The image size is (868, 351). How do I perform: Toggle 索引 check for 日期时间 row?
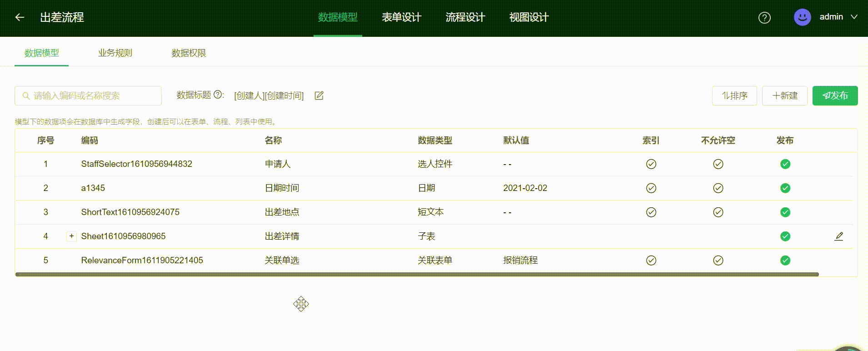pyautogui.click(x=651, y=188)
